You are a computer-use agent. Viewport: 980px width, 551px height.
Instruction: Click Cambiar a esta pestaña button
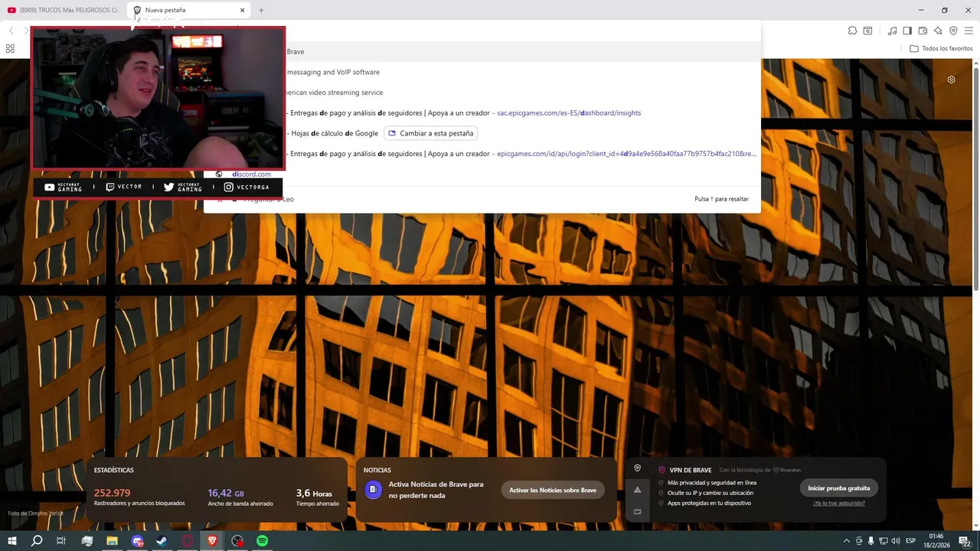tap(430, 133)
